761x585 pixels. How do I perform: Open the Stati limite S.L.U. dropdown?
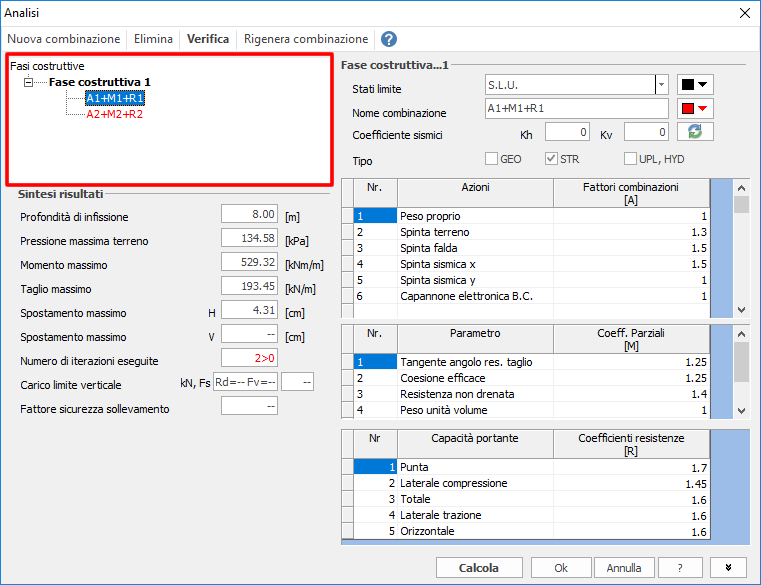(661, 85)
